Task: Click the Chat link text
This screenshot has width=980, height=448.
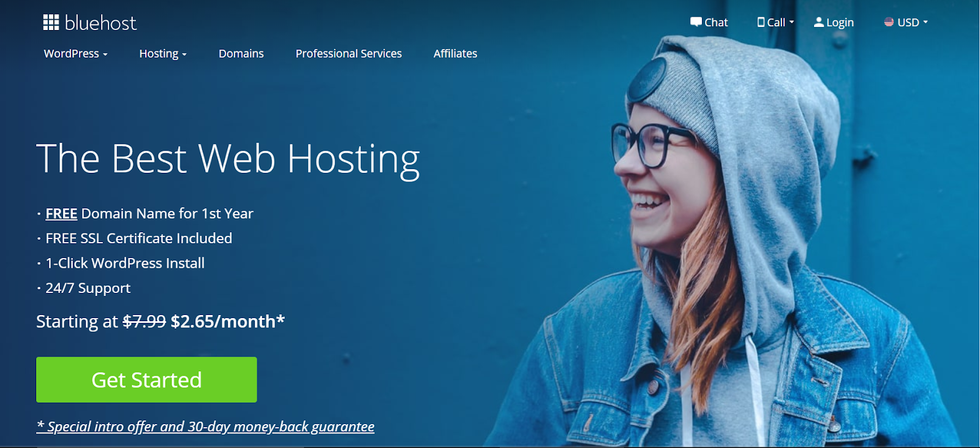Action: point(716,23)
